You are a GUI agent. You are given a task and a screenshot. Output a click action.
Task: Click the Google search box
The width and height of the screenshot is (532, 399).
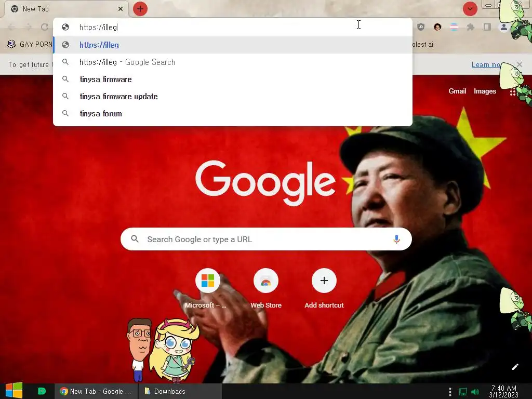(266, 239)
